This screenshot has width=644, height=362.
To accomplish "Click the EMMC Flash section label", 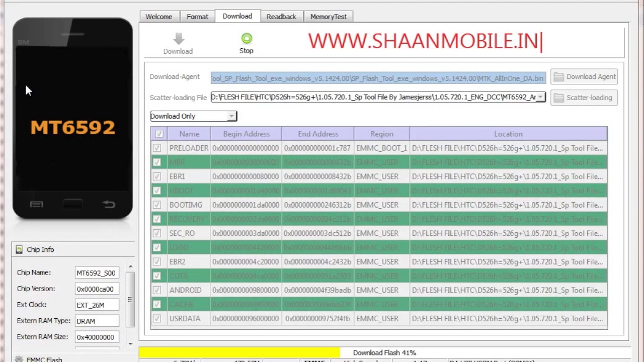I will click(x=44, y=359).
